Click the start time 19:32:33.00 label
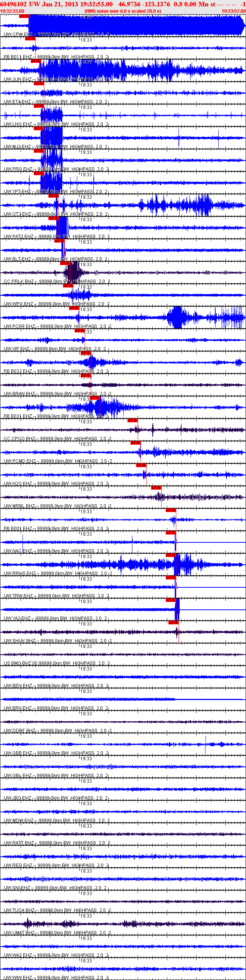The height and width of the screenshot is (980, 246). pyautogui.click(x=12, y=11)
